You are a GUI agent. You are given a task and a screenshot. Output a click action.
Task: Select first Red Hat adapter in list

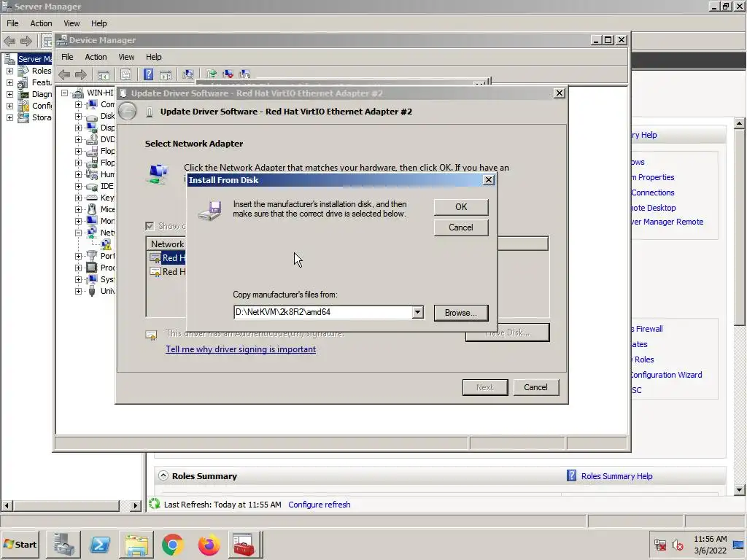[x=168, y=257]
